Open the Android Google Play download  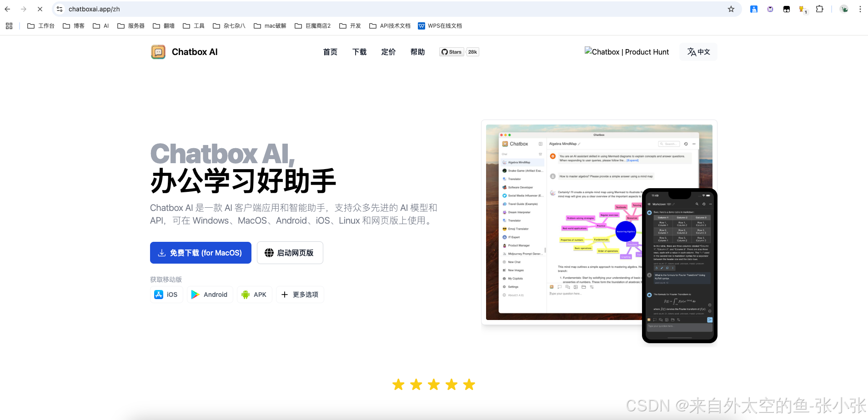coord(210,295)
